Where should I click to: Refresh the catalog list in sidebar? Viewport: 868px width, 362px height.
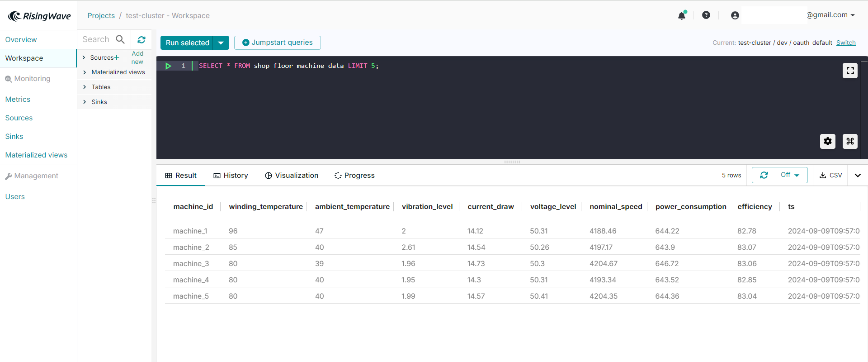(142, 40)
